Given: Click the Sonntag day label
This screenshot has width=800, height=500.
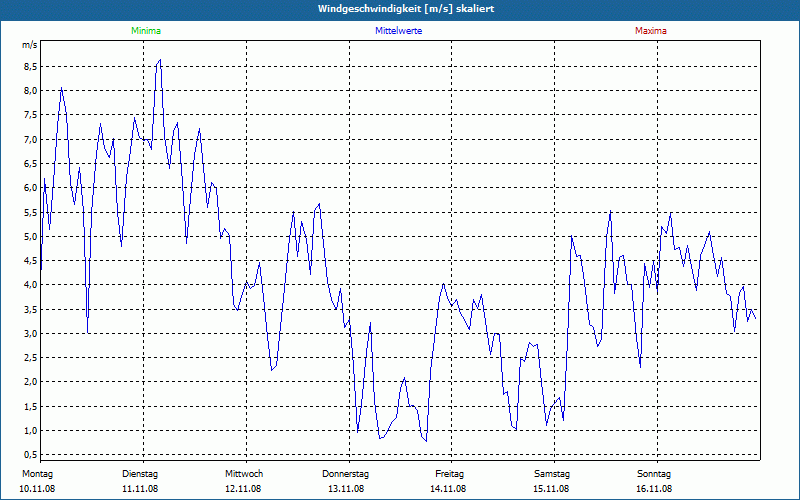Looking at the screenshot, I should pyautogui.click(x=654, y=474).
